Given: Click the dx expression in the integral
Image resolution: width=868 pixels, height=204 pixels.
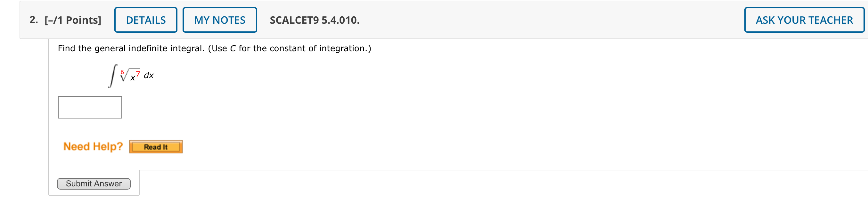Looking at the screenshot, I should (149, 76).
